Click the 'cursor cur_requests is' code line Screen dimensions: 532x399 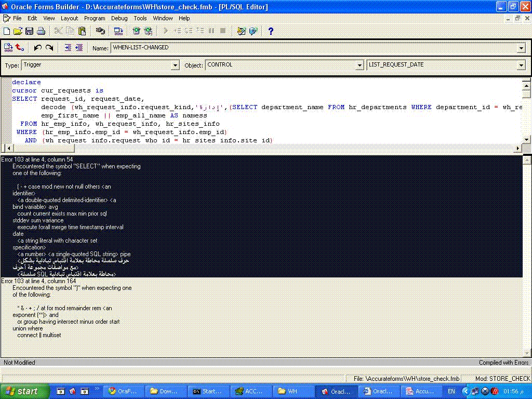pyautogui.click(x=58, y=90)
